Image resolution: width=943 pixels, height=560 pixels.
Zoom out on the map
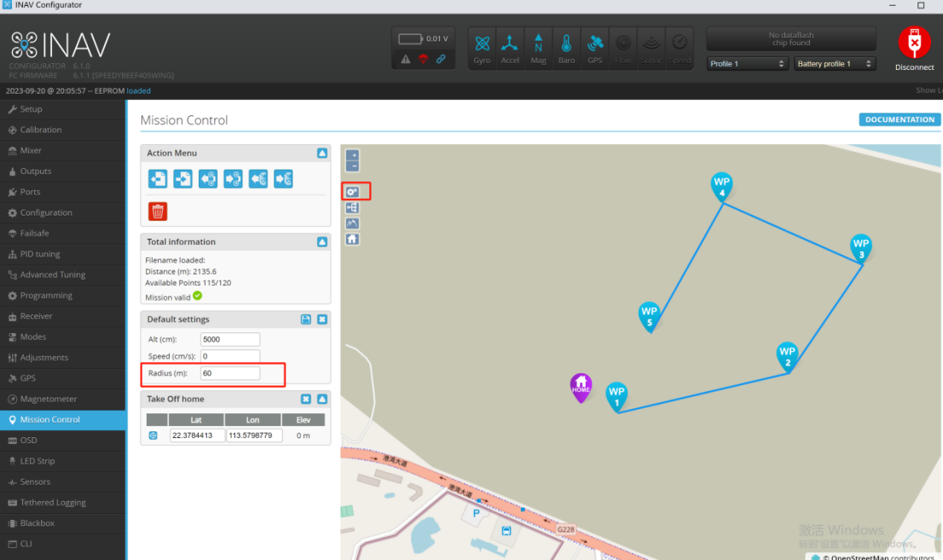pos(353,166)
